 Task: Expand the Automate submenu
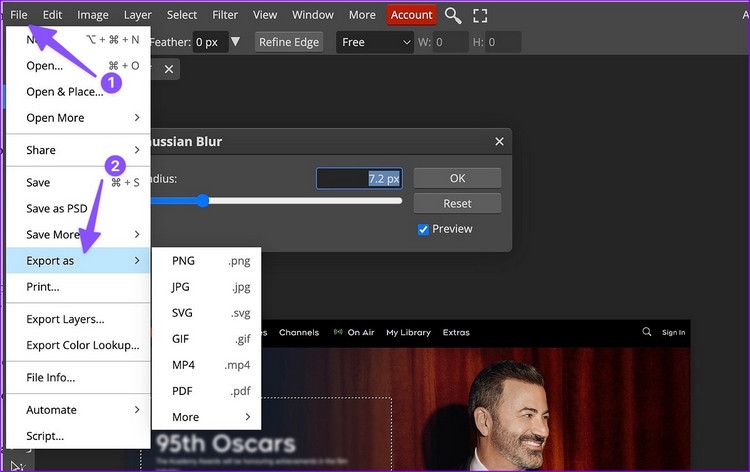click(x=78, y=410)
